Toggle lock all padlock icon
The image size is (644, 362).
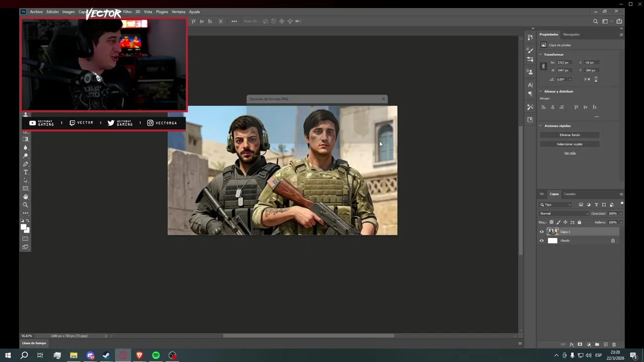click(x=579, y=222)
